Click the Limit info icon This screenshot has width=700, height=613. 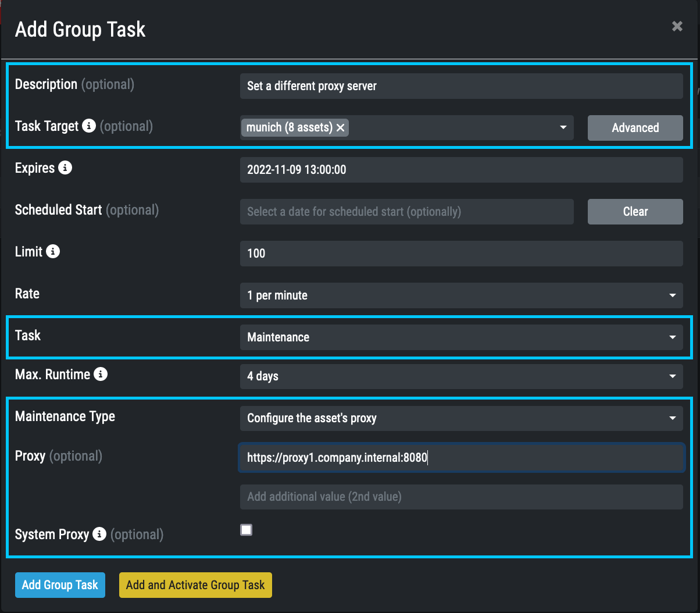coord(53,251)
